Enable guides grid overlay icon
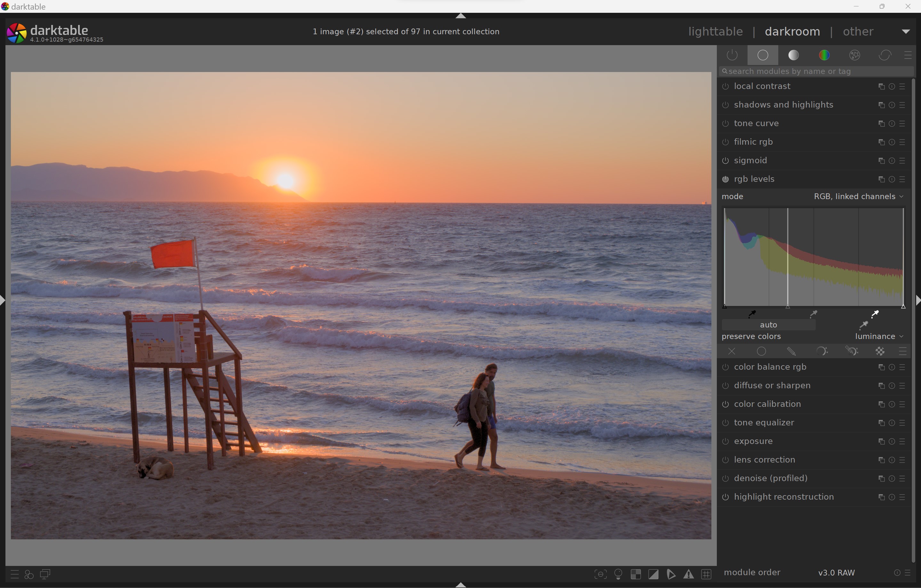The image size is (921, 588). [706, 574]
